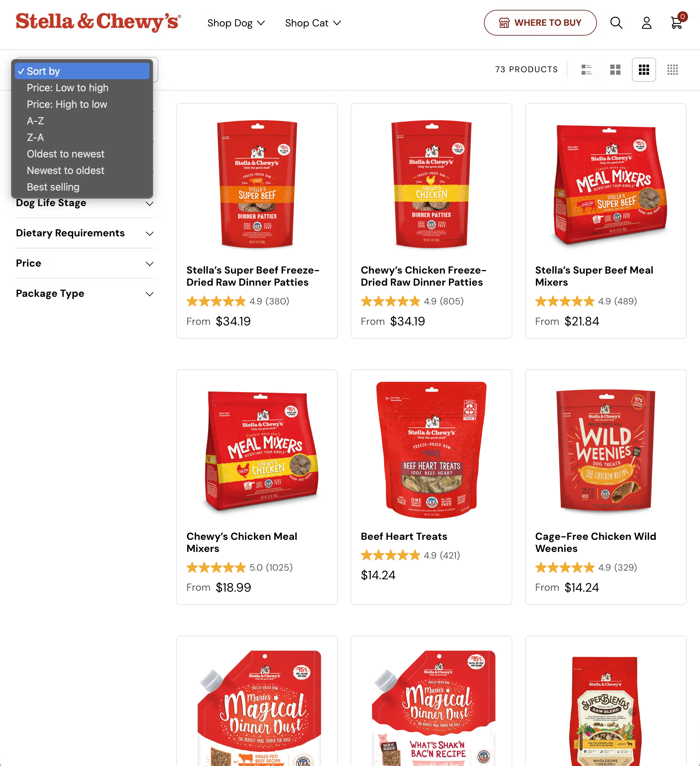This screenshot has width=700, height=766.
Task: Select Best selling sort option
Action: (53, 187)
